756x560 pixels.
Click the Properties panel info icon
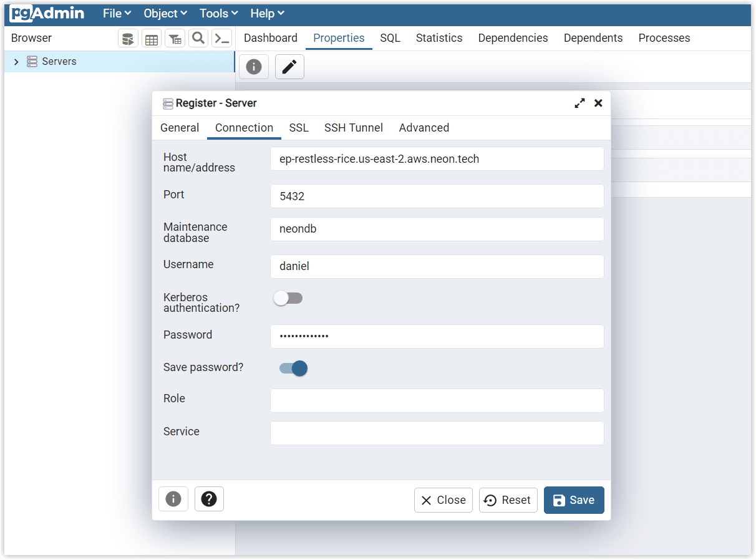click(254, 67)
